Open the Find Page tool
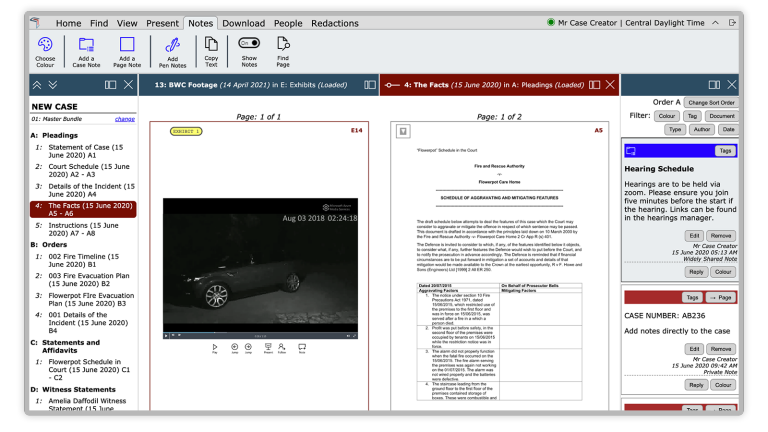768x432 pixels. pos(284,44)
